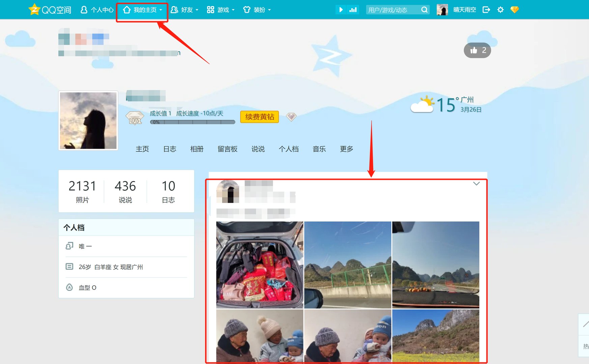Screen dimensions: 589x364
Task: Click the 26岁 白羊座 女 现居广州 row
Action: tap(126, 267)
